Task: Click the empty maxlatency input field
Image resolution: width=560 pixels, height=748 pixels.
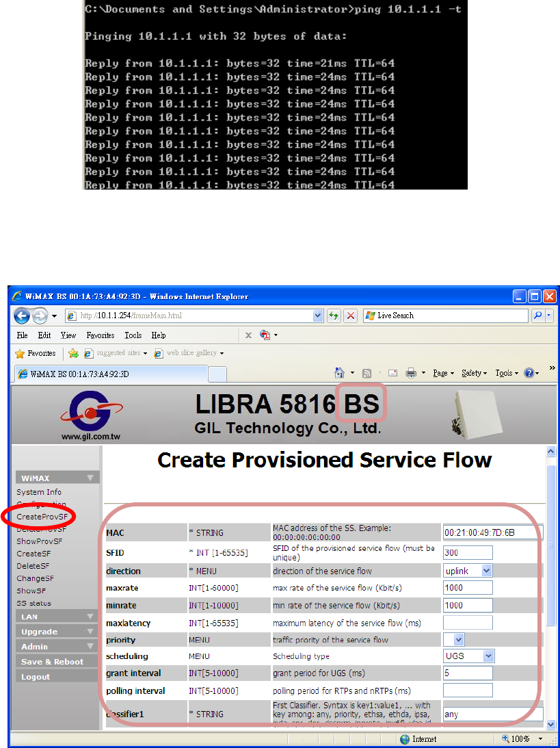Action: tap(468, 623)
